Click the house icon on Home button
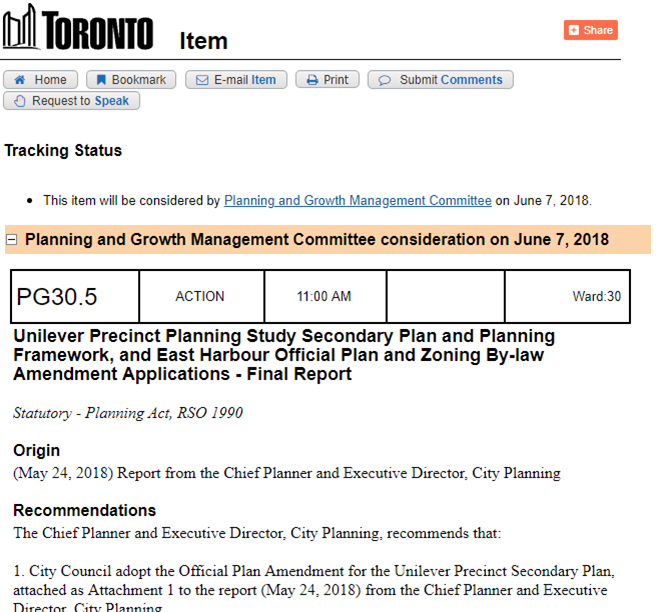The width and height of the screenshot is (658, 612). pyautogui.click(x=20, y=80)
